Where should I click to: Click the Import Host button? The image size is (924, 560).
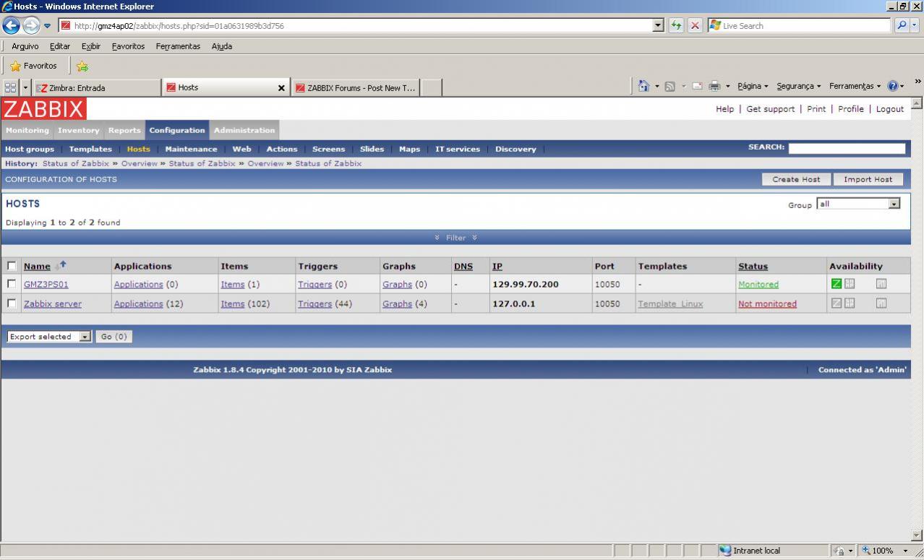868,179
